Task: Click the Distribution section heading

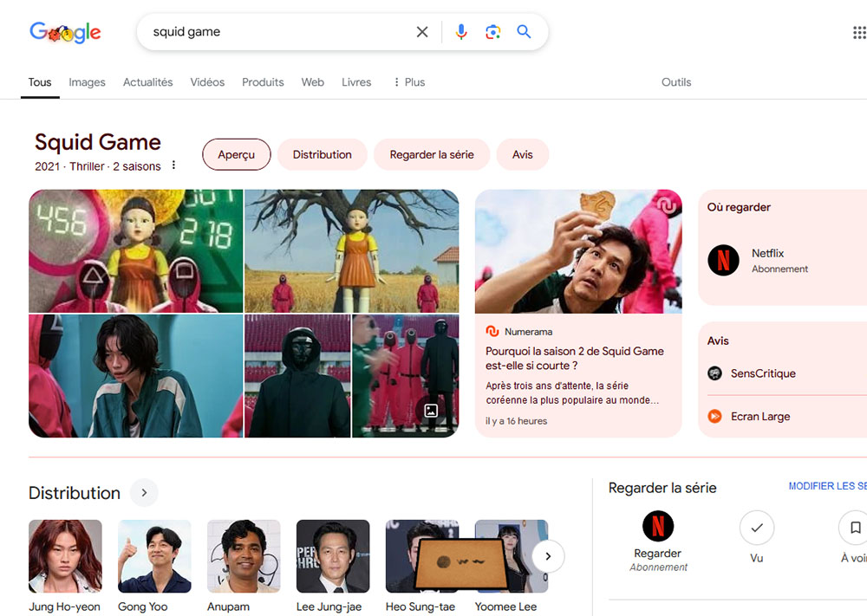Action: coord(74,493)
